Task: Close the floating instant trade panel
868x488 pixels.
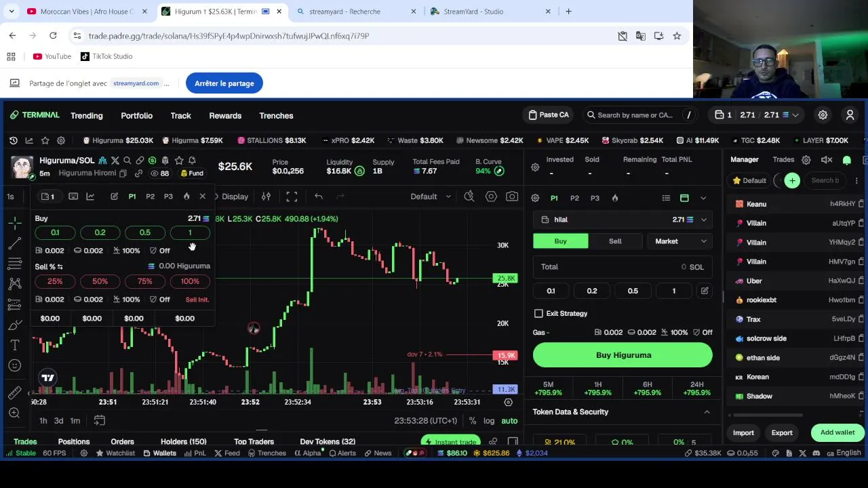Action: 202,197
